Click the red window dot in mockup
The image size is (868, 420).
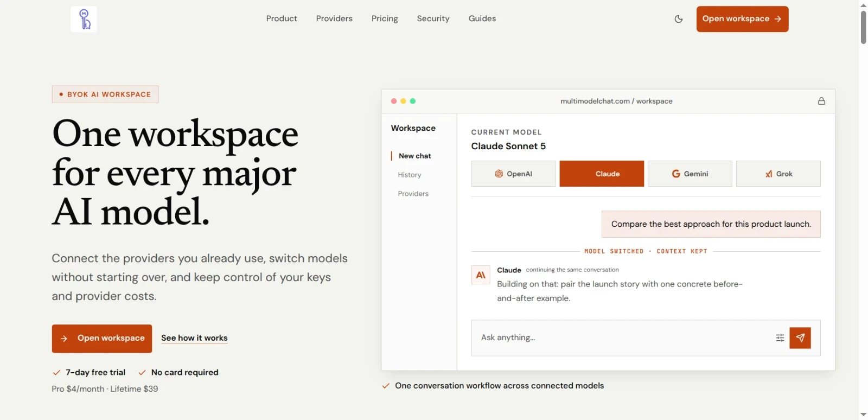coord(393,101)
